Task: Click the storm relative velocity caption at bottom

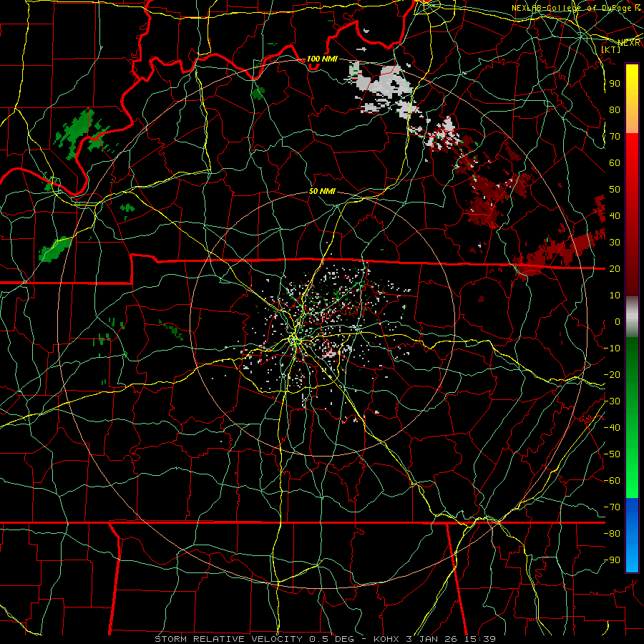Action: tap(326, 639)
